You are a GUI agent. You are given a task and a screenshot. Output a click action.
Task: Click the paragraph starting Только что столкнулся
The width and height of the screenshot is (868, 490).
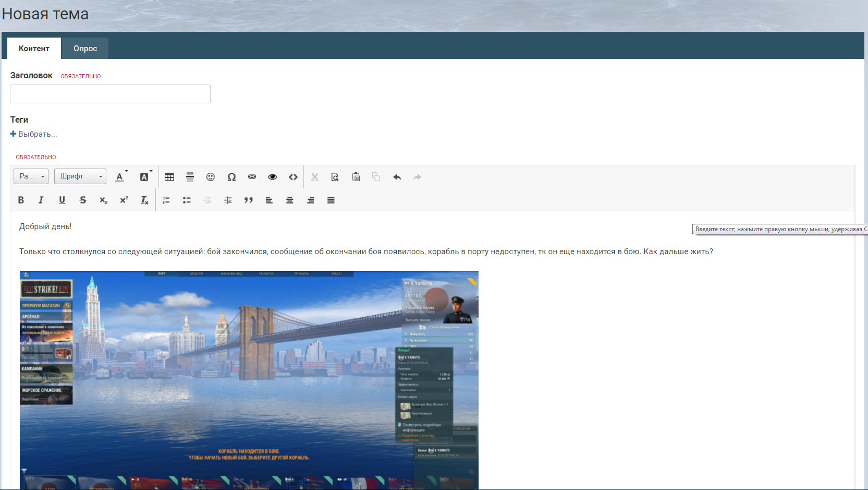(366, 252)
